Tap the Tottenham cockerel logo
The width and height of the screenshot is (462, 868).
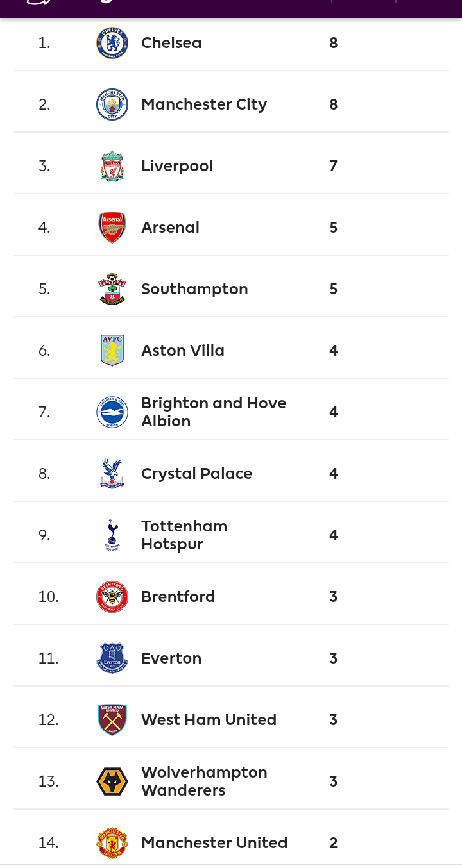[112, 535]
